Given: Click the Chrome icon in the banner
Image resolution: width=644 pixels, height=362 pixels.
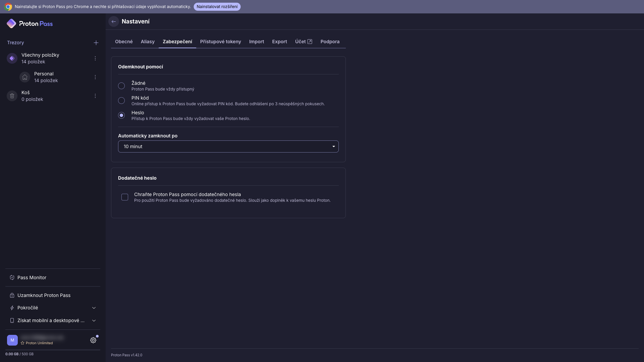Looking at the screenshot, I should pyautogui.click(x=8, y=7).
